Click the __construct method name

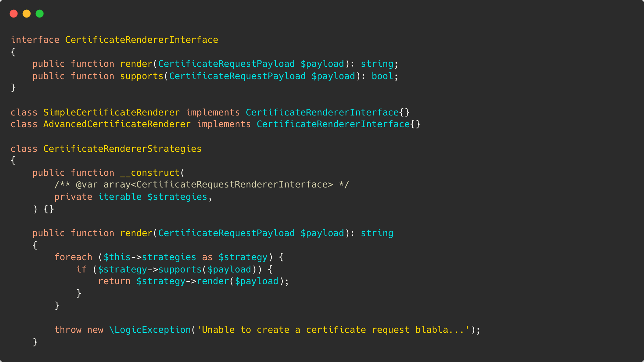[150, 173]
